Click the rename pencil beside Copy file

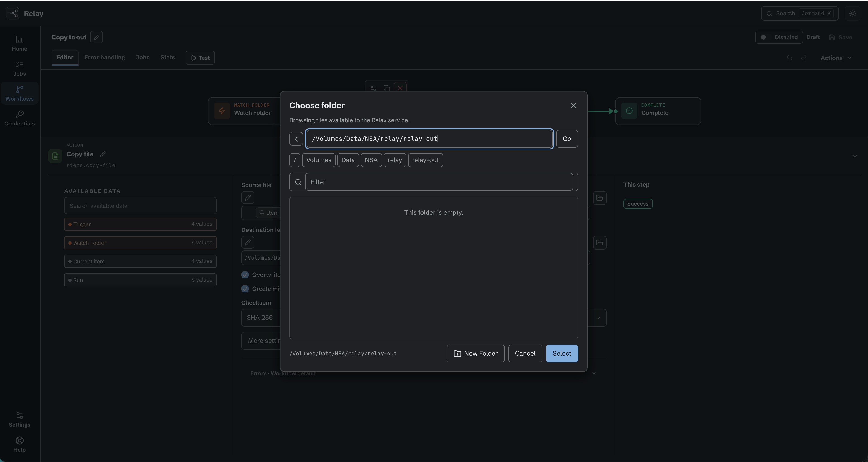[103, 154]
